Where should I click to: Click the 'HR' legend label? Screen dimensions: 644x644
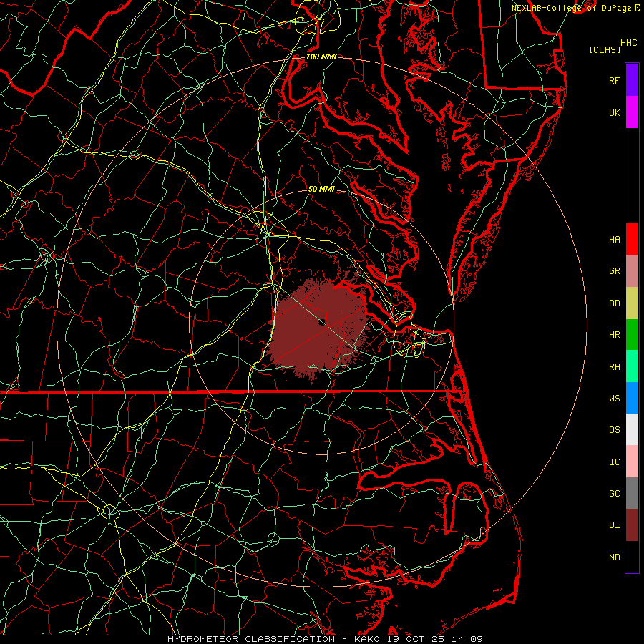614,335
